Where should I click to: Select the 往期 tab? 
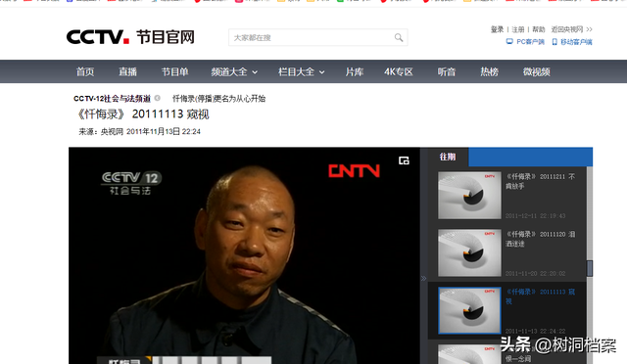pos(448,157)
